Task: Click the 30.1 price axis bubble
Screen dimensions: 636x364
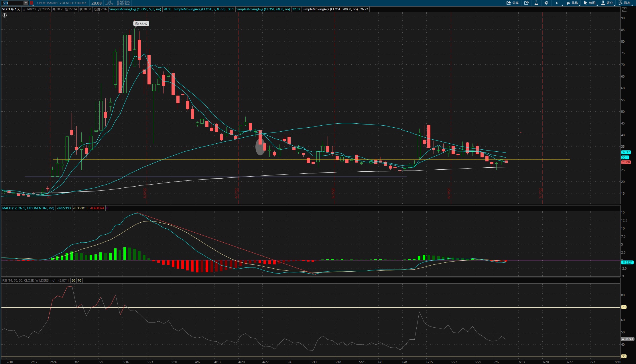Action: (x=625, y=157)
